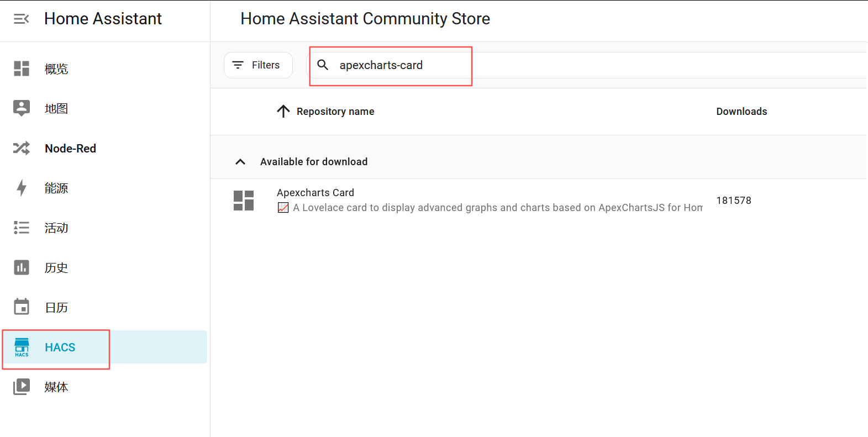Click the Energy (能源) lightning icon

click(22, 188)
